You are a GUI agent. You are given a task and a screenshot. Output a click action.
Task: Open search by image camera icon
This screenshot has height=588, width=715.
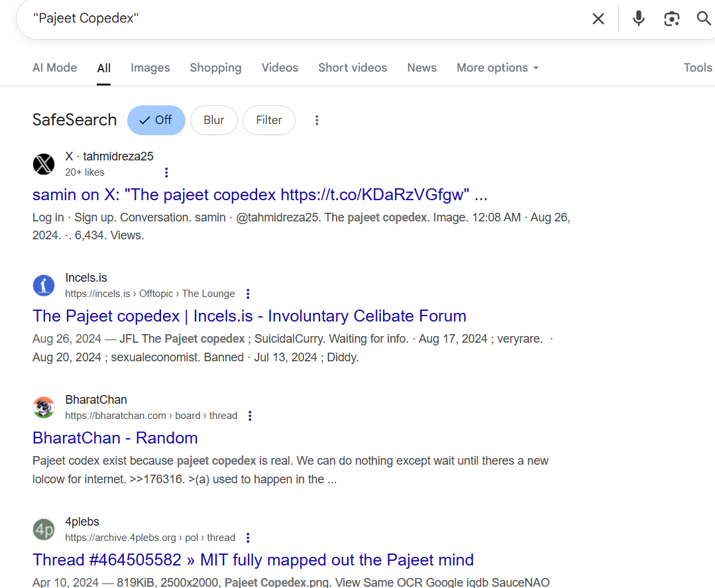[x=671, y=19]
